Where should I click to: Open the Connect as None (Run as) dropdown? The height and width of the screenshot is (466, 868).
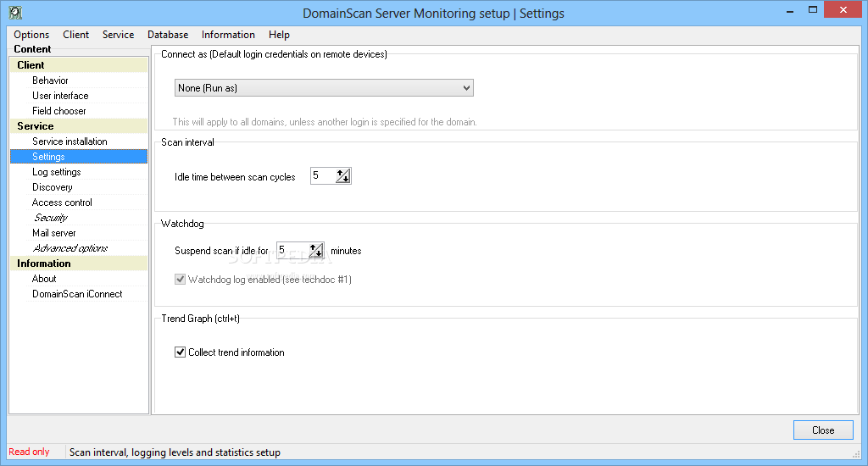324,88
